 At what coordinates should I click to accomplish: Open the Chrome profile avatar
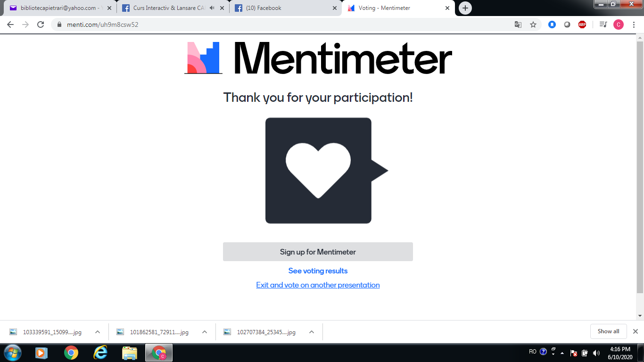619,25
